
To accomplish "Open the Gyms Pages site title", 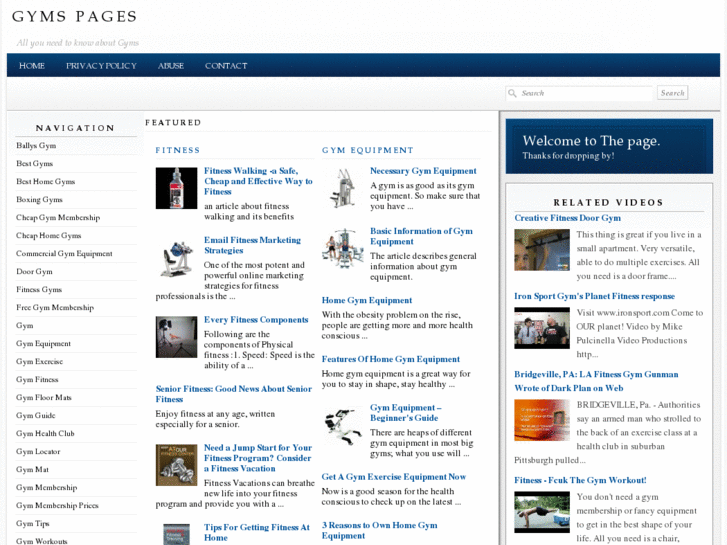I will point(74,17).
